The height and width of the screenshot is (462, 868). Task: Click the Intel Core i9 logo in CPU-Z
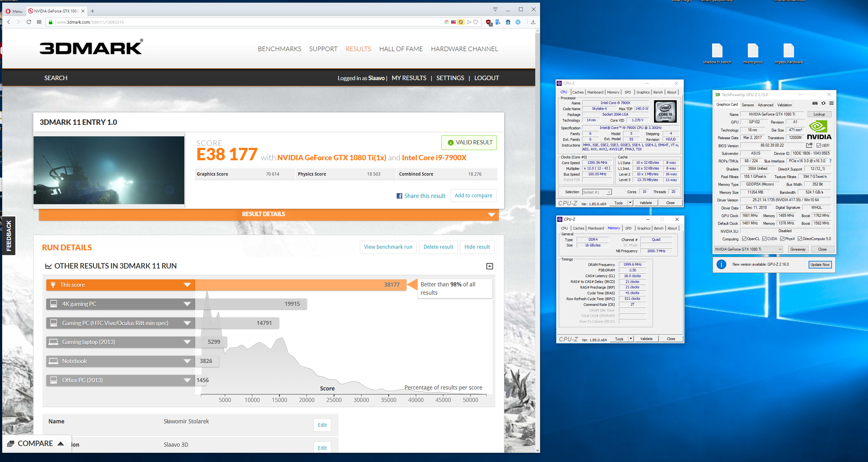(665, 112)
